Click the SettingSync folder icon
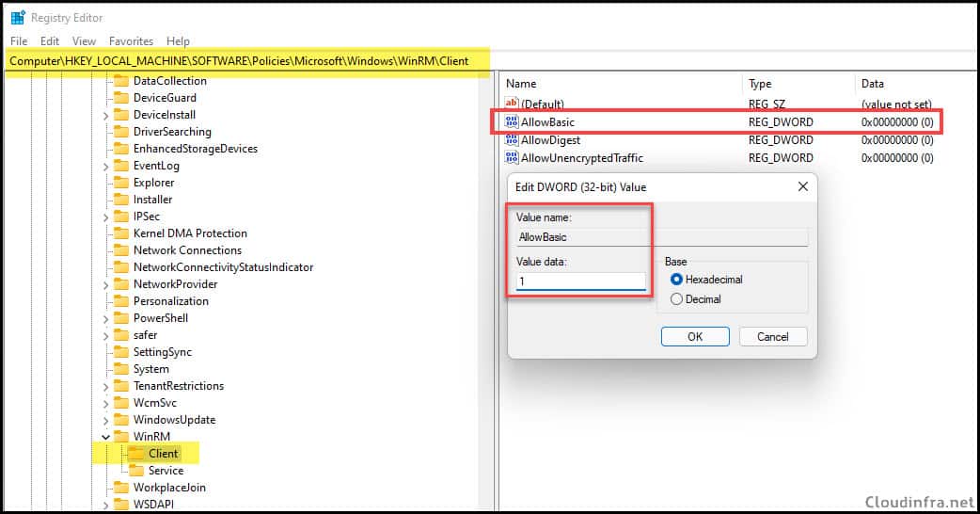The height and width of the screenshot is (514, 980). coord(121,351)
